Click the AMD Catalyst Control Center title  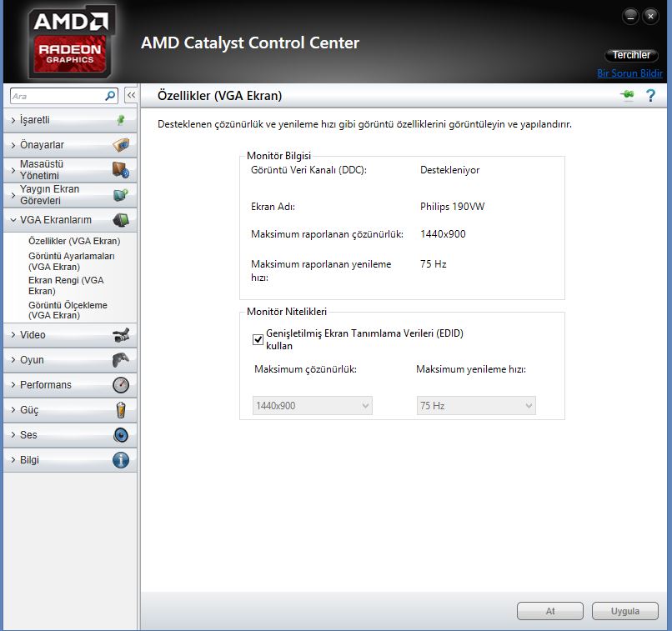[250, 43]
